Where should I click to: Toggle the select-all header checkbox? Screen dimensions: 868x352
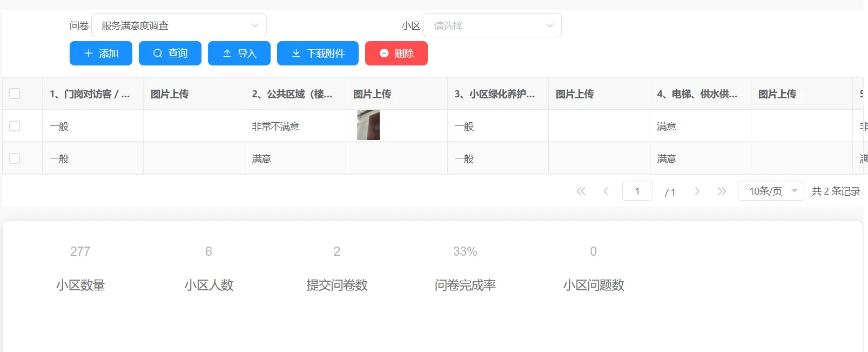coord(15,94)
